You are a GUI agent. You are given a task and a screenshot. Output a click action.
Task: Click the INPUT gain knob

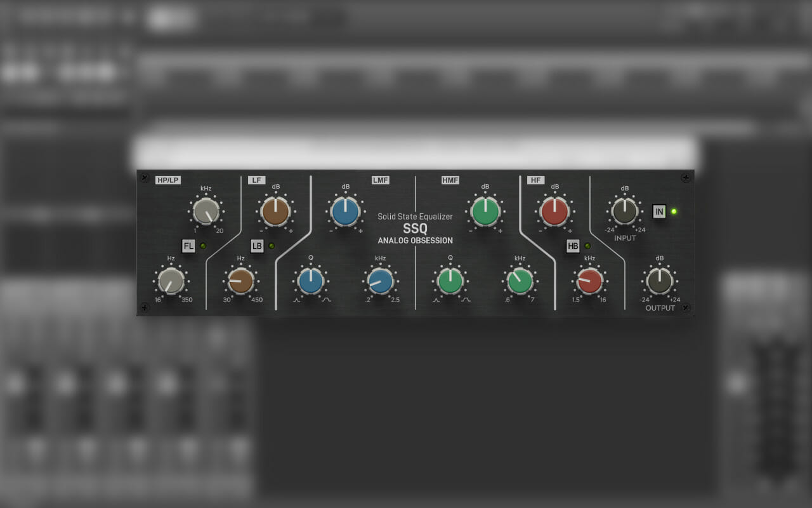pyautogui.click(x=625, y=211)
